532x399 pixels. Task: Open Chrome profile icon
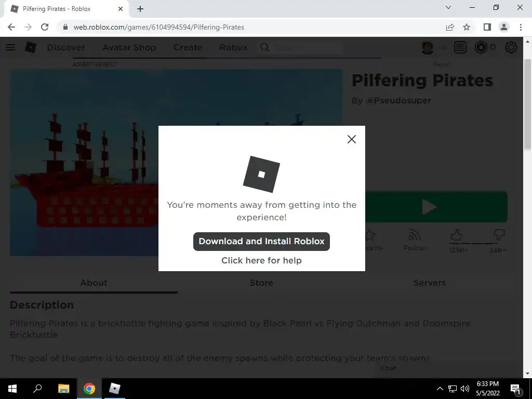pos(504,27)
